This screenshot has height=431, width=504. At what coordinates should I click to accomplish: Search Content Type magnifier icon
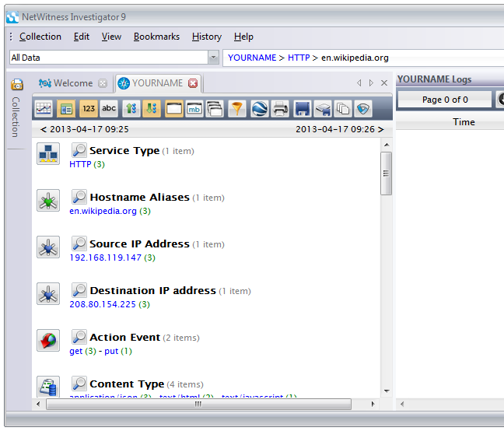(x=79, y=383)
